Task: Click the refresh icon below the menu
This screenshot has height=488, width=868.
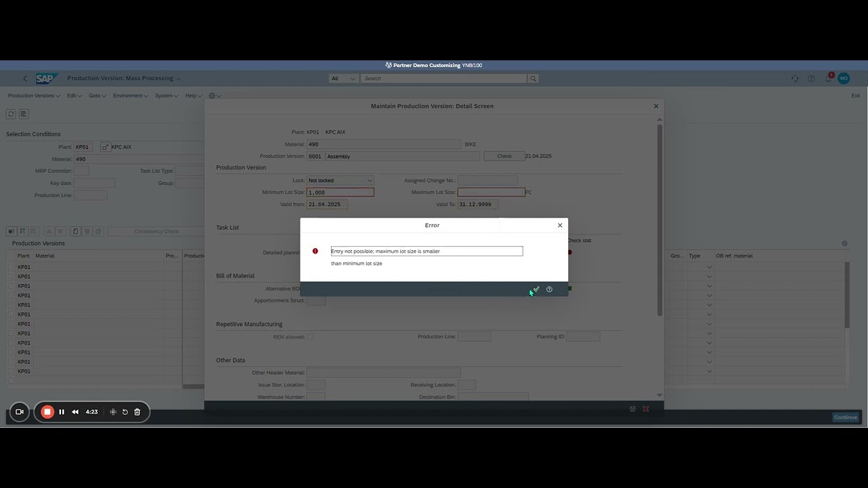Action: coord(11,114)
